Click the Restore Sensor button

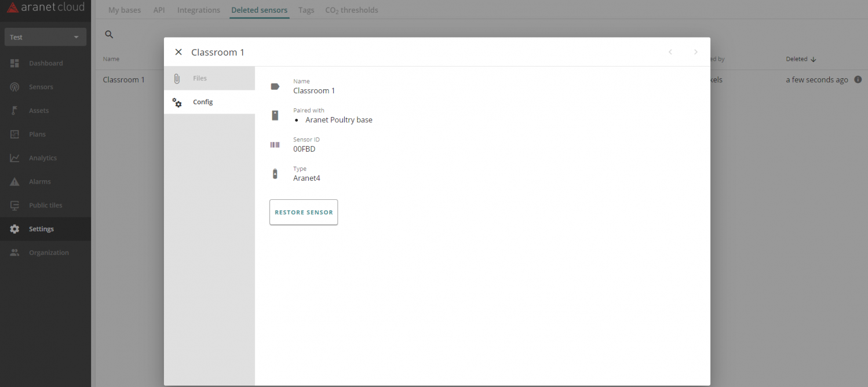point(304,212)
